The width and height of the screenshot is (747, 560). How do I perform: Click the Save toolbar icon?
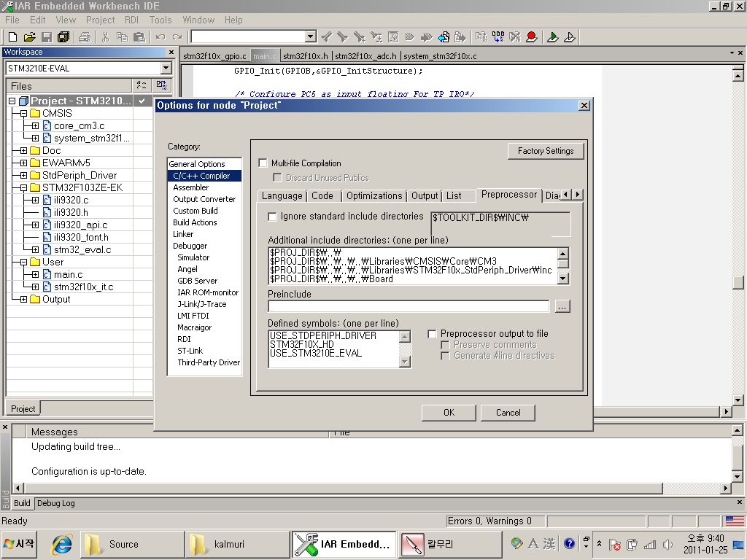pos(46,36)
